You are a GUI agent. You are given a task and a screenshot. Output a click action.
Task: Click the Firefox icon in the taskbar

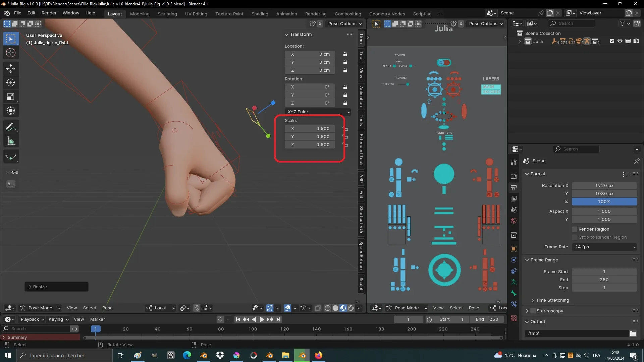click(x=318, y=355)
